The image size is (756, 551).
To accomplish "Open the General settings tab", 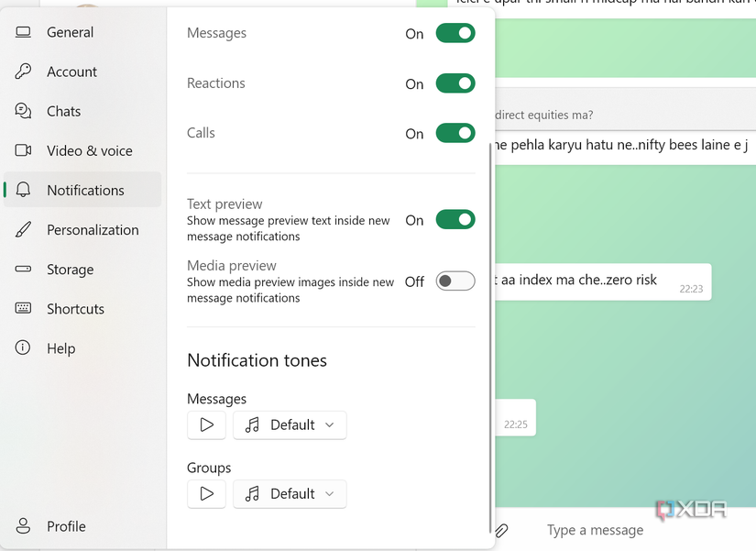I will (x=82, y=32).
